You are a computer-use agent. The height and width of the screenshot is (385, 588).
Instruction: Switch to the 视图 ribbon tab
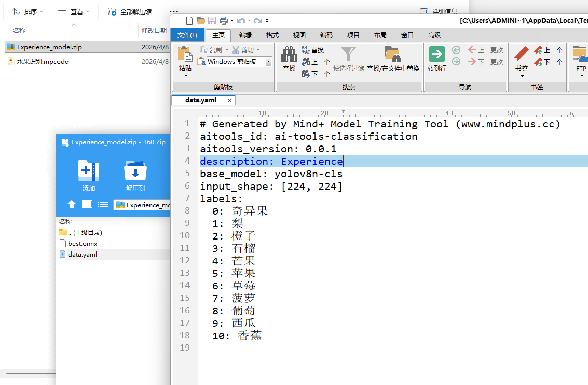pyautogui.click(x=299, y=35)
